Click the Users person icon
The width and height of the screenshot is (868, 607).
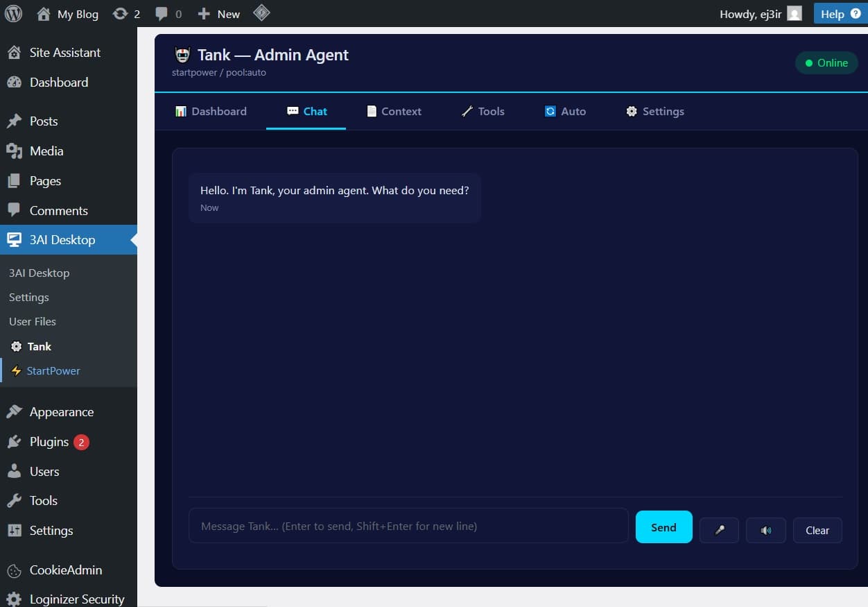click(x=14, y=472)
